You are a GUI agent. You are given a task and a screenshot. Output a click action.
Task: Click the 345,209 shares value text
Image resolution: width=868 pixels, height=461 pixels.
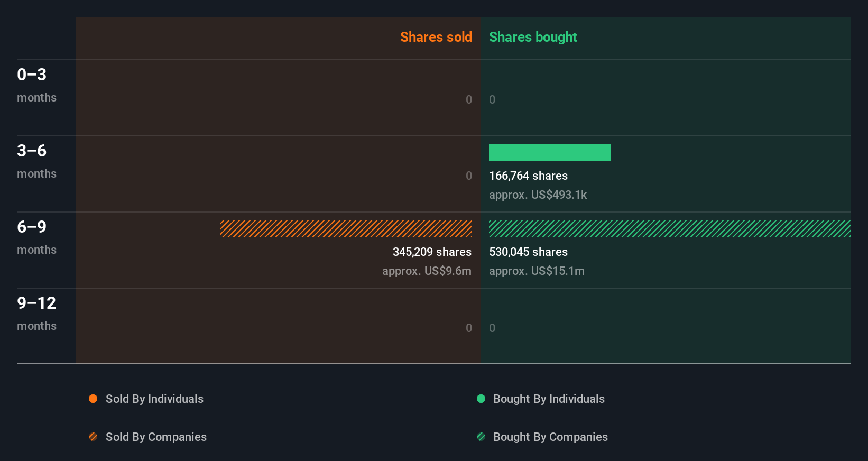coord(432,252)
